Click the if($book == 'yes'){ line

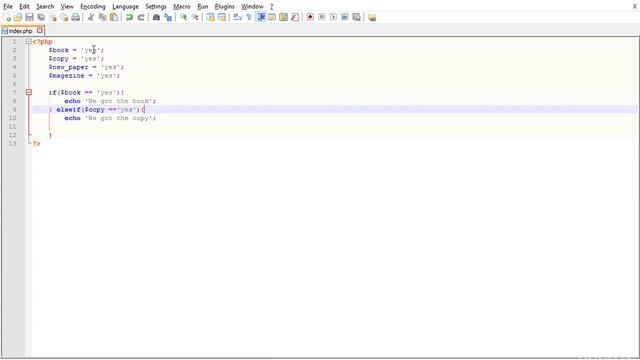point(86,93)
